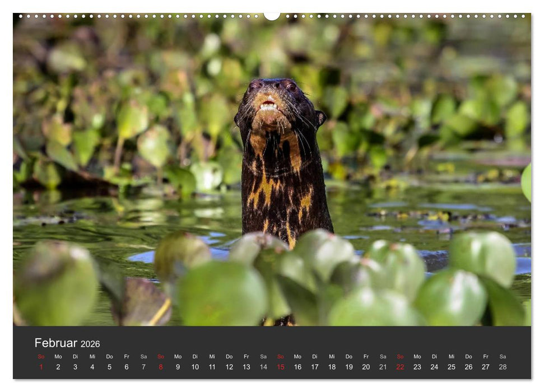
Task: Click the red Sunday date 8
Action: [x=161, y=367]
